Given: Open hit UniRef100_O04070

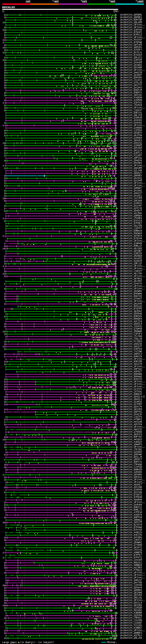Looking at the screenshot, I should pos(131,284).
